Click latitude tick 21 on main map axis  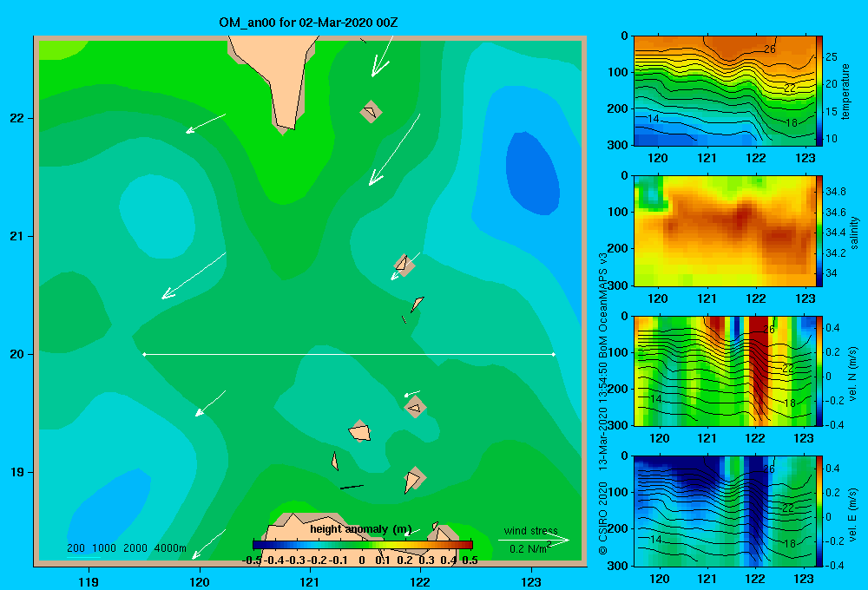coord(17,236)
